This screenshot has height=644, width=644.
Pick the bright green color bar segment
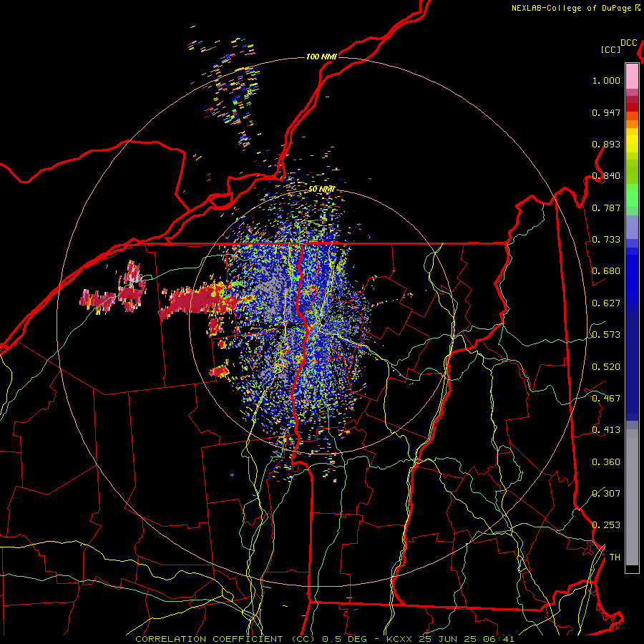tap(632, 195)
